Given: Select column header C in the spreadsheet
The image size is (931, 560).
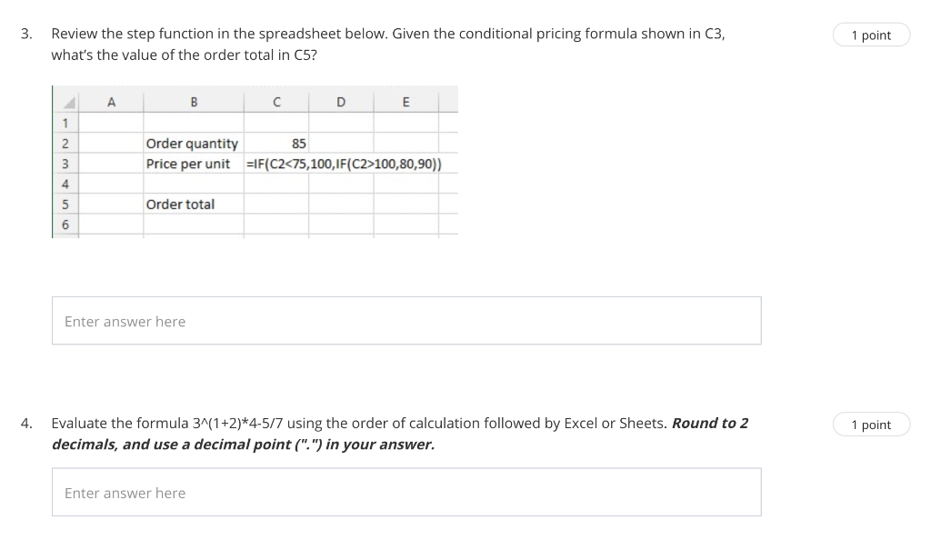Looking at the screenshot, I should click(276, 101).
